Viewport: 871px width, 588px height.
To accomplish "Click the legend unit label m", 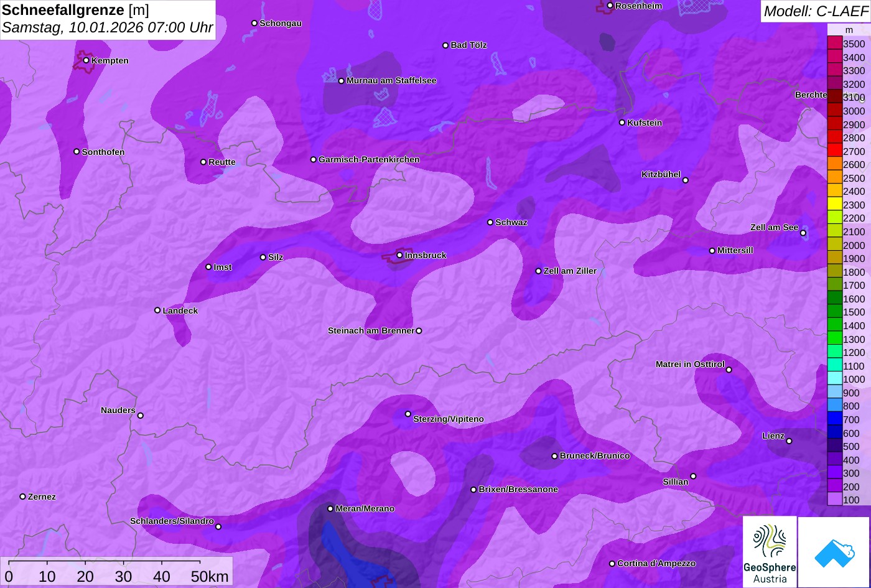I will (x=849, y=30).
